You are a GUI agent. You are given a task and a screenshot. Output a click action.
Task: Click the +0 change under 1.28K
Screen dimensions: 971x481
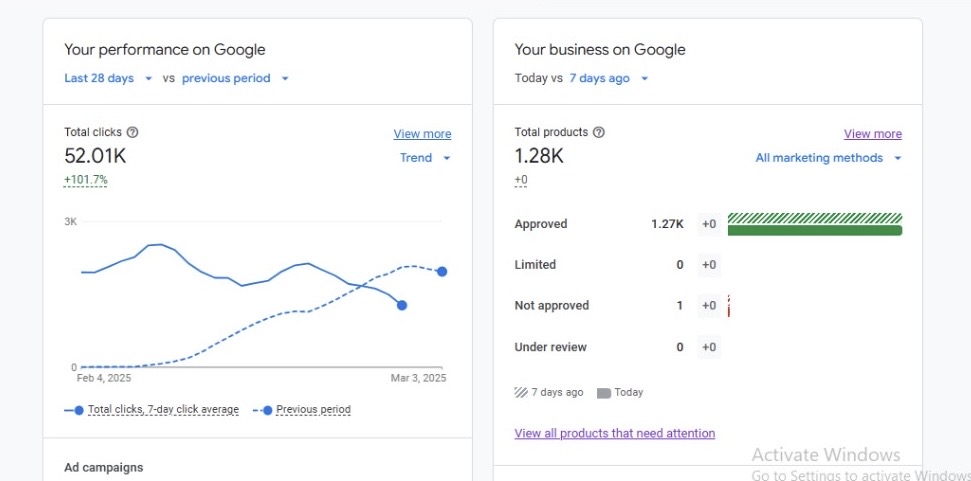[x=521, y=180]
